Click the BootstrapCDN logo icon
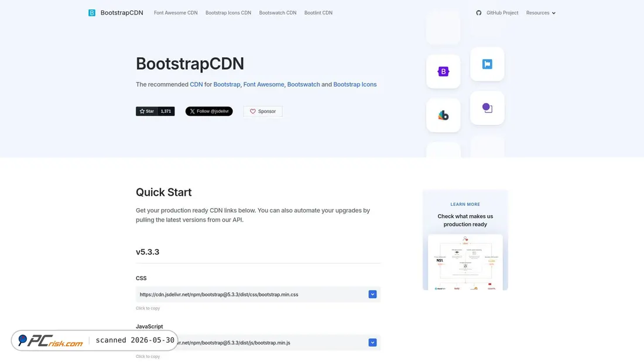 (x=91, y=13)
